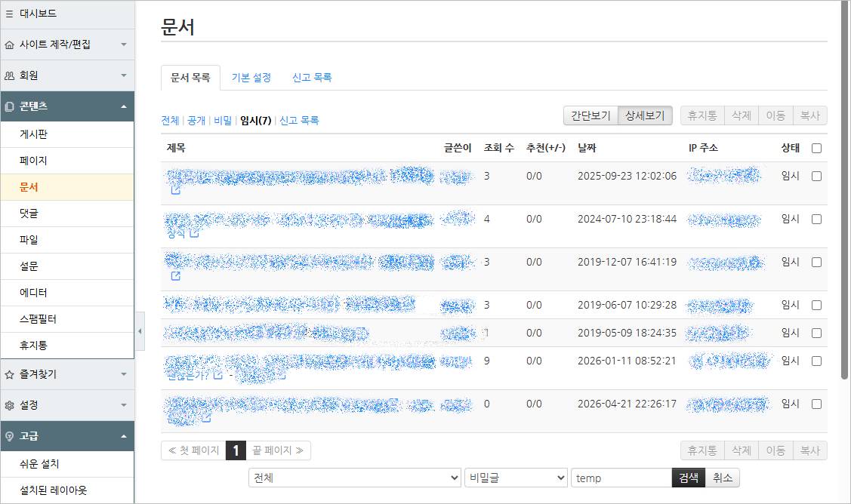
Task: Open the 신고 목록 tab
Action: click(312, 78)
